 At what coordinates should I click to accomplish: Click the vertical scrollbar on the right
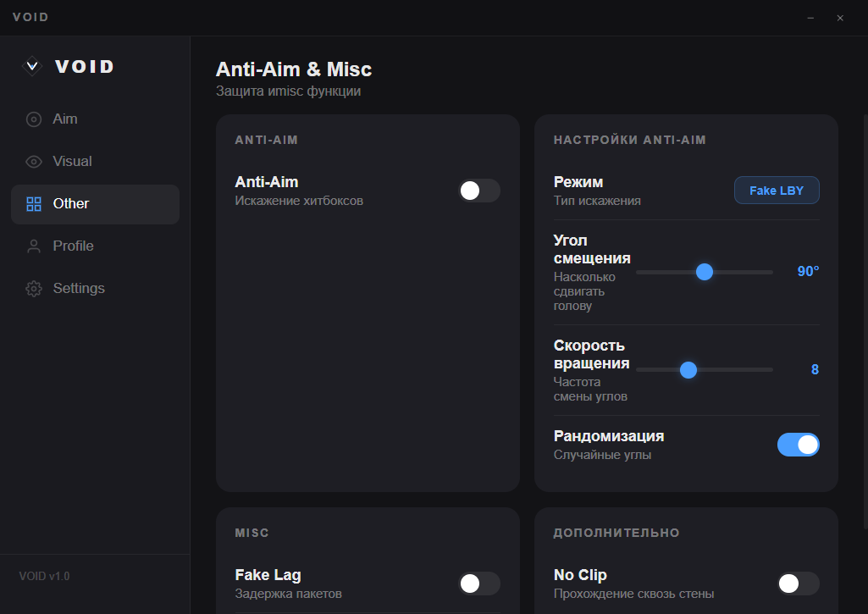point(865,321)
